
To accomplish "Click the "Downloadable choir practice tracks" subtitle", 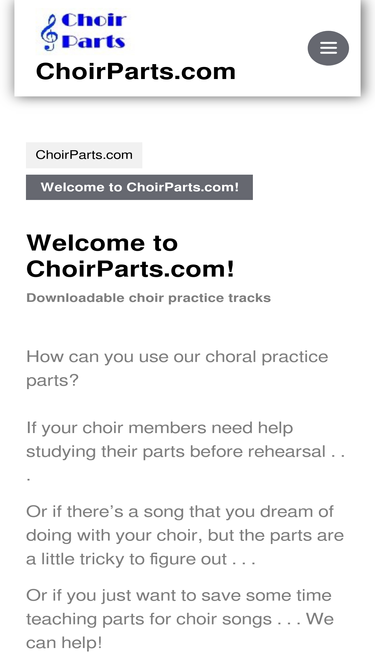I will (148, 298).
